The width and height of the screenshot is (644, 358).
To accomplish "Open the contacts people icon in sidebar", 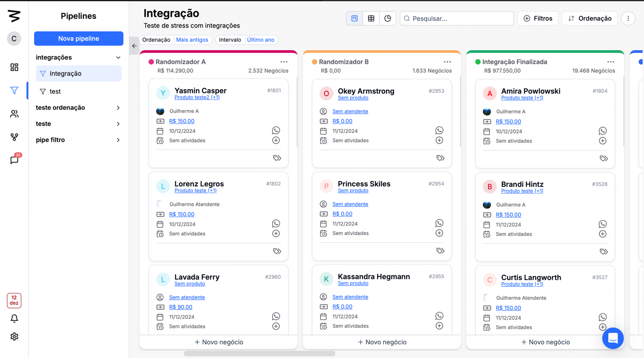I will click(14, 114).
